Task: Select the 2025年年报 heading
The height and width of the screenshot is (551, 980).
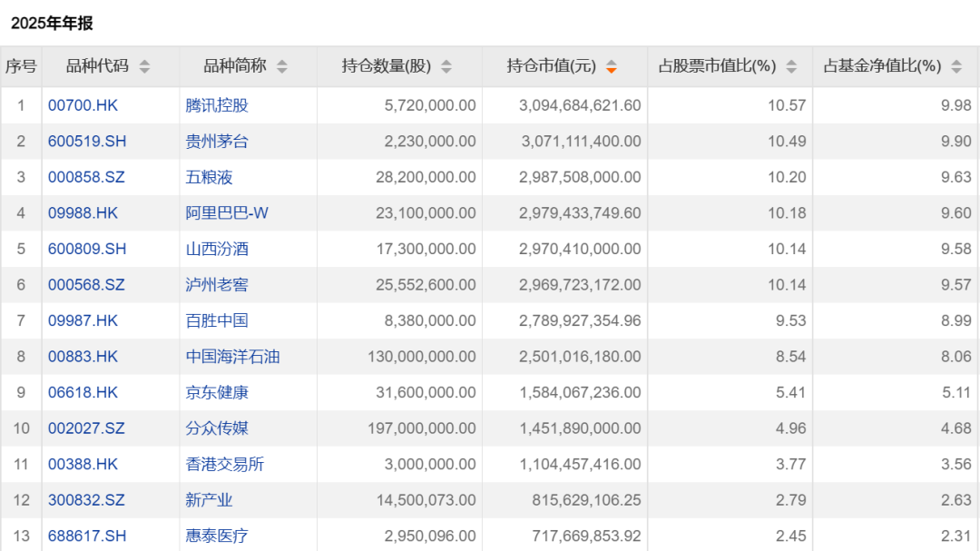Action: pyautogui.click(x=52, y=23)
